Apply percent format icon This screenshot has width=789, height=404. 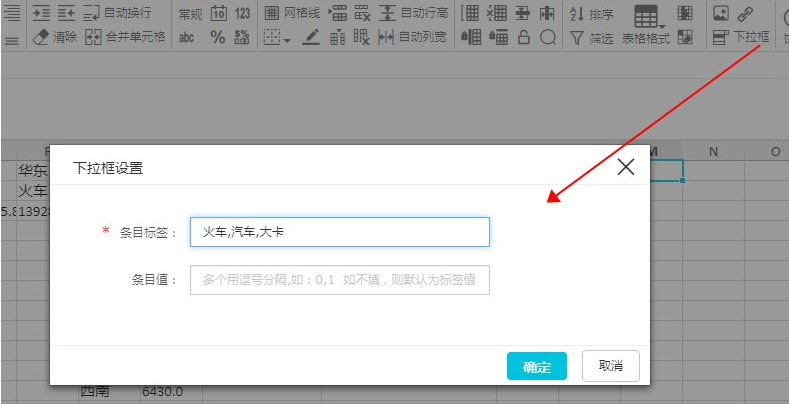coord(217,37)
